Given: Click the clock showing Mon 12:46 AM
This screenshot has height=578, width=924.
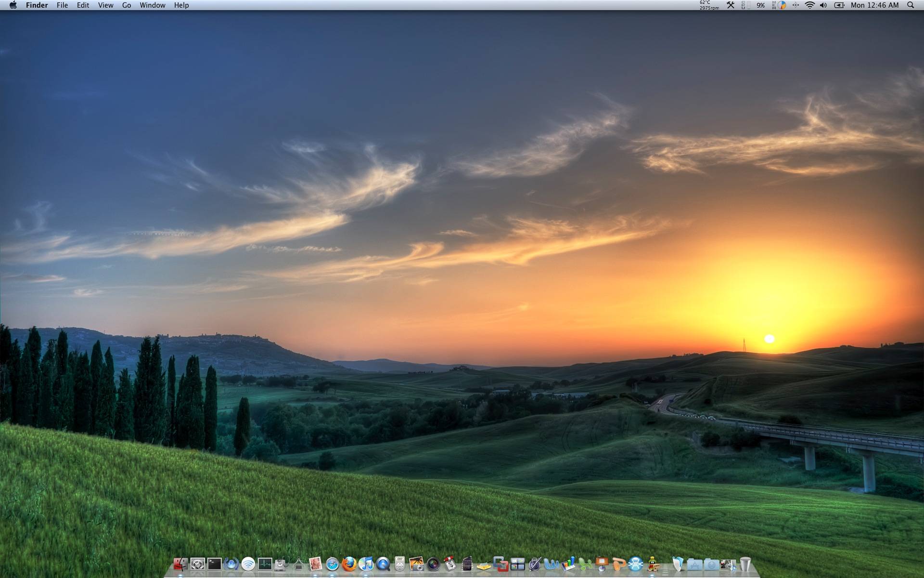Looking at the screenshot, I should tap(874, 5).
